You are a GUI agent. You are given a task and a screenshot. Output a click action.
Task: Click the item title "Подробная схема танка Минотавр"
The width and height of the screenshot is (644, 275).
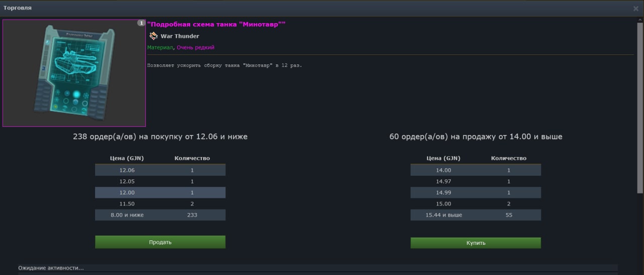pyautogui.click(x=216, y=24)
